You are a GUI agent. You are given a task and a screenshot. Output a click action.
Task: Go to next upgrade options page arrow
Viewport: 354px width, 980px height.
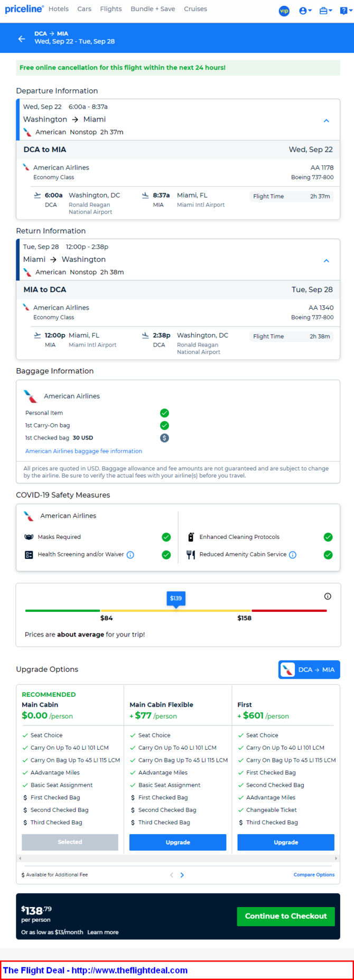tap(182, 875)
